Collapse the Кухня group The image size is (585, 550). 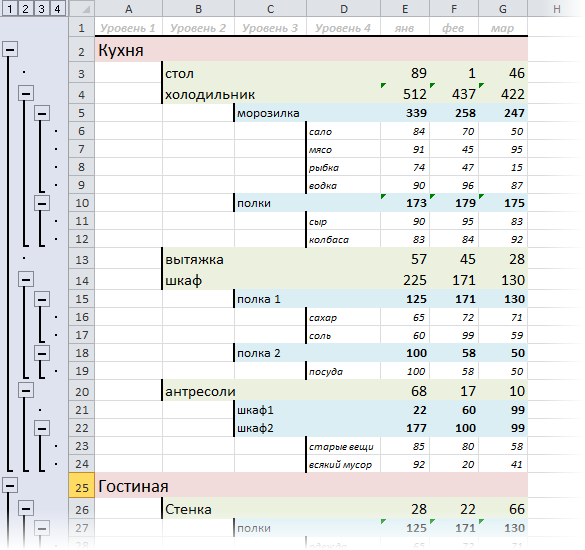10,49
